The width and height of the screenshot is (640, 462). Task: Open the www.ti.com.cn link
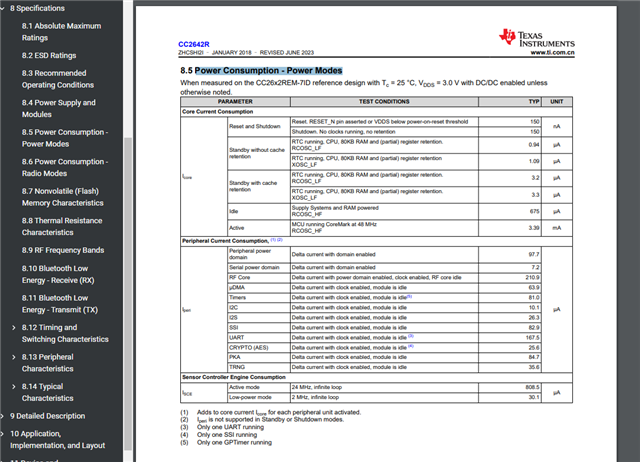click(553, 53)
